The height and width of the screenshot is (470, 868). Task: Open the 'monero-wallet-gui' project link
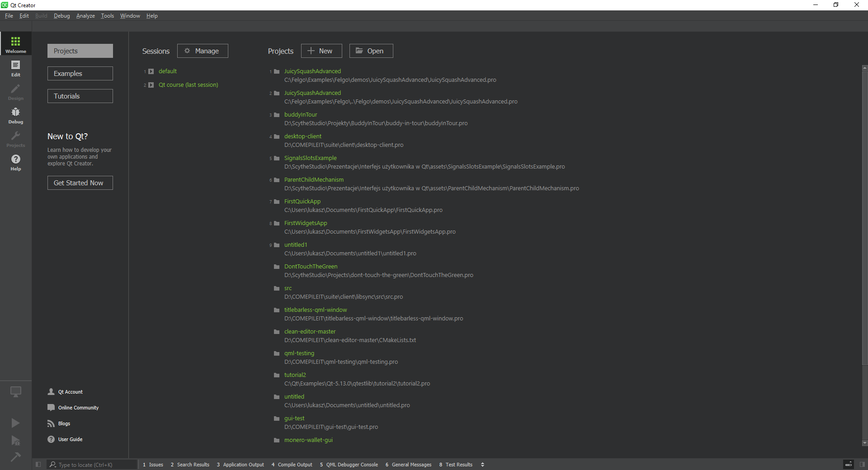[308, 440]
